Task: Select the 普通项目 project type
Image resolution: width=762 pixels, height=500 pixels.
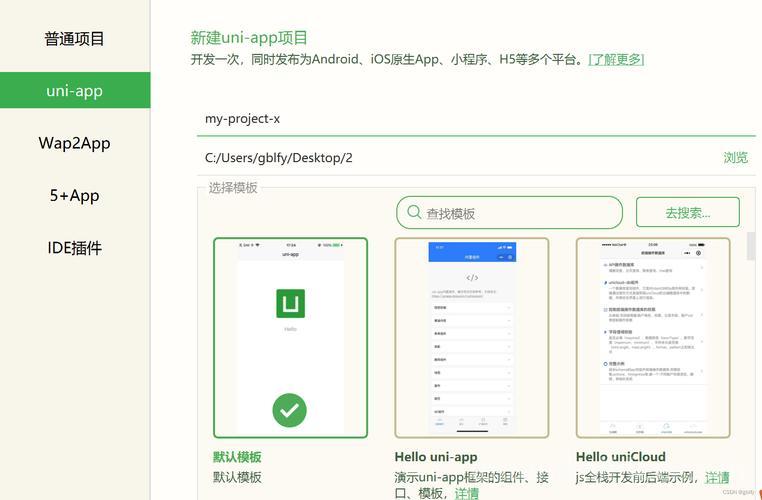Action: [x=74, y=39]
